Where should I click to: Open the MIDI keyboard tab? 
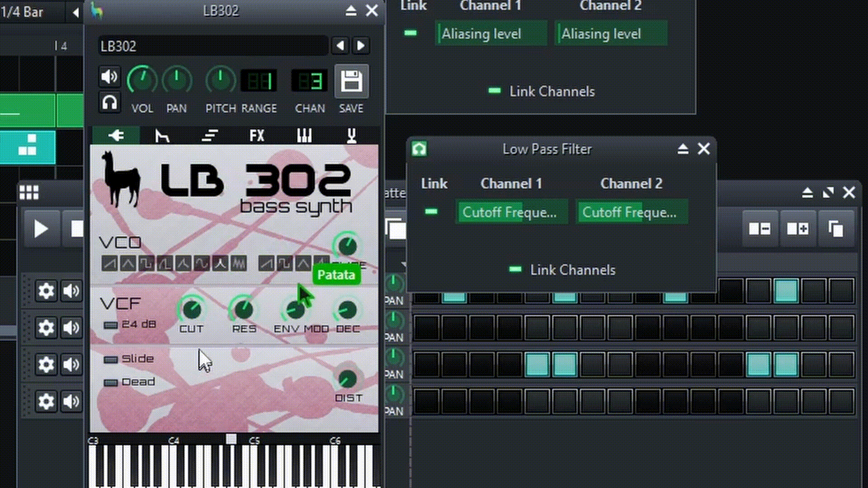pos(304,135)
